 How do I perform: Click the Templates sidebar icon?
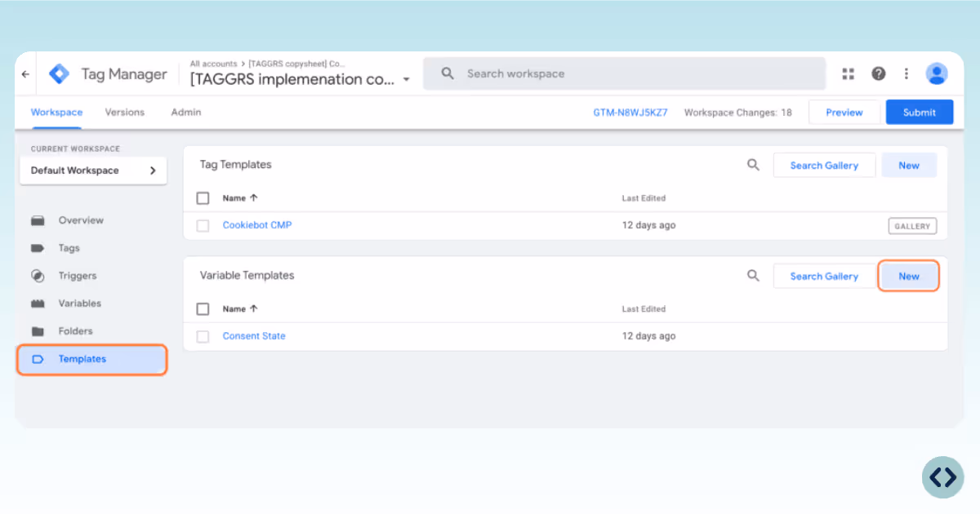click(x=38, y=359)
